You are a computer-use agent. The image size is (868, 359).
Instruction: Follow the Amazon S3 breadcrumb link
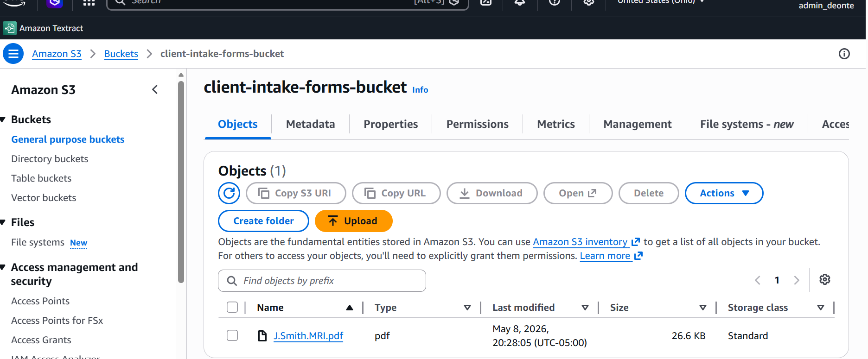tap(57, 54)
